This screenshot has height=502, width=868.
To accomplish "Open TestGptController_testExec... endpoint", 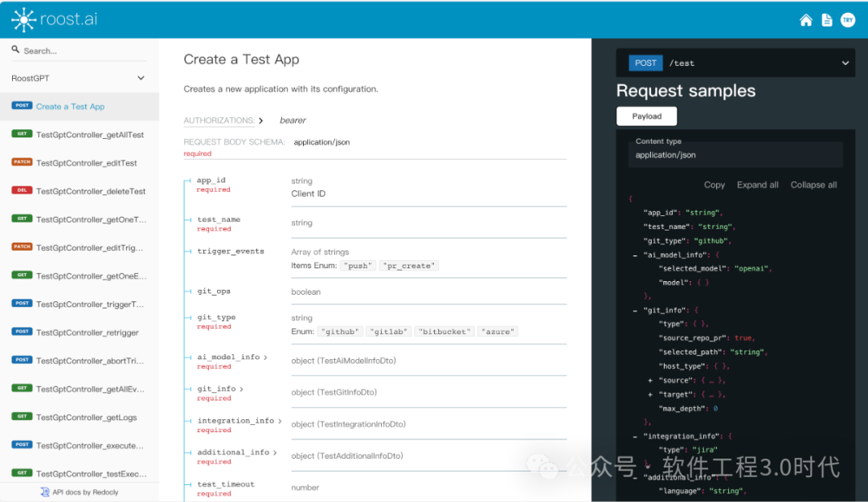I will pos(79,473).
